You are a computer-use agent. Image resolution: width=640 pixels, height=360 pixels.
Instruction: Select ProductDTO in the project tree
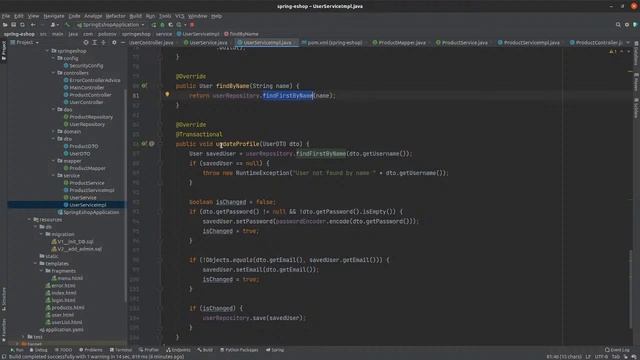81,146
